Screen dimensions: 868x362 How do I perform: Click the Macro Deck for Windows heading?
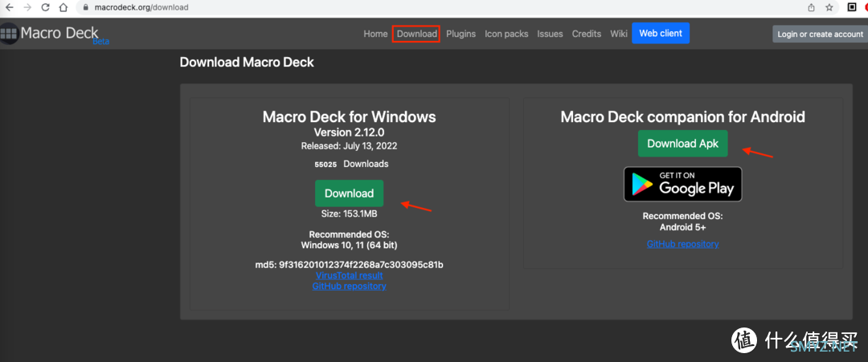(349, 116)
